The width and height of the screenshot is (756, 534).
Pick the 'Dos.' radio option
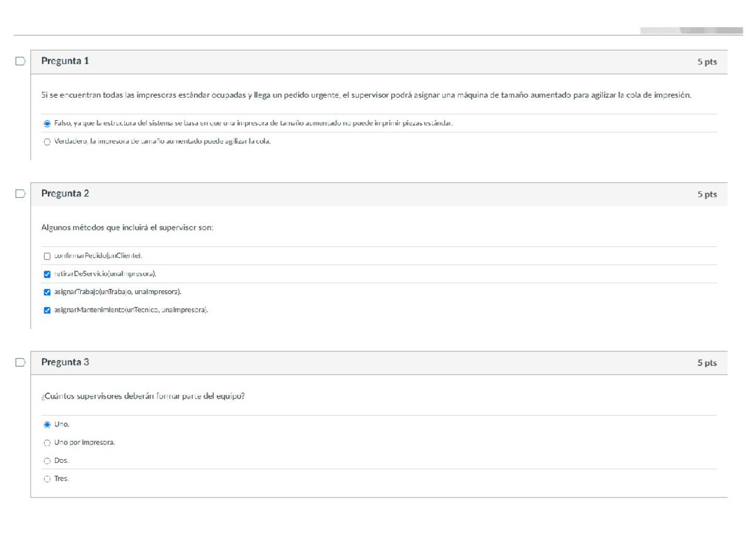pos(47,461)
